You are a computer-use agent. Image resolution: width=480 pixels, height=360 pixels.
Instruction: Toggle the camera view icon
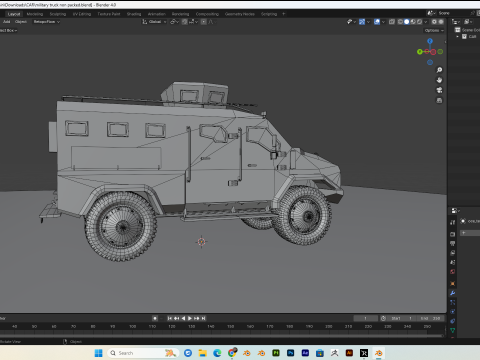(x=439, y=90)
